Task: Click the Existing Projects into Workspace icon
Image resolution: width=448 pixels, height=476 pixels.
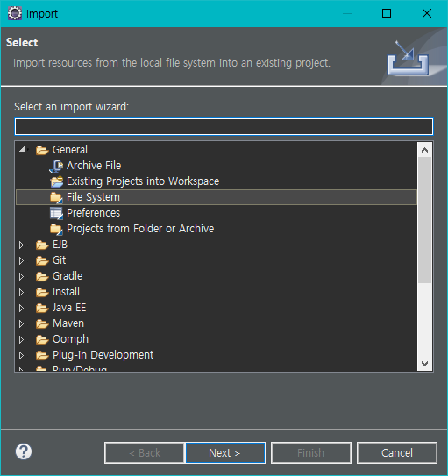Action: (56, 181)
